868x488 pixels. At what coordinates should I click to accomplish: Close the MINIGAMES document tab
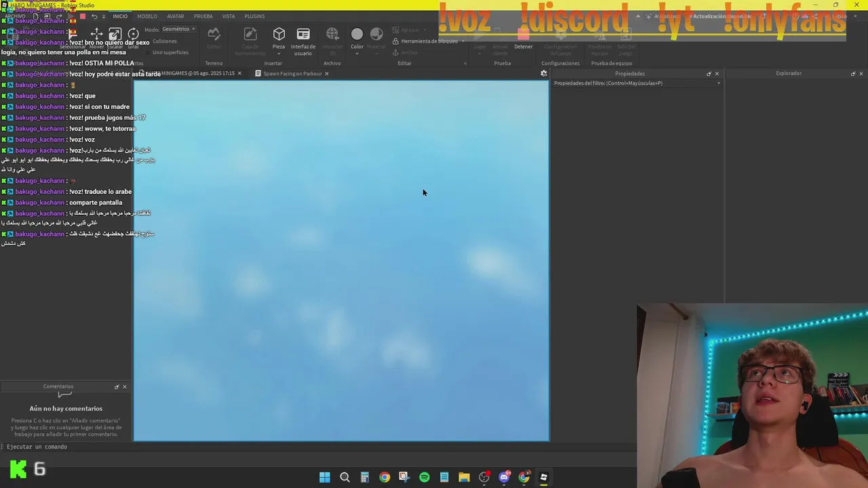coord(239,73)
